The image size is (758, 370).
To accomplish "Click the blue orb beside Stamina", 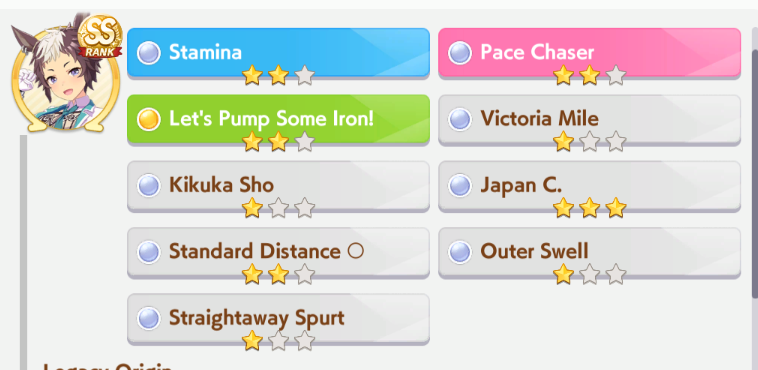I will point(148,52).
